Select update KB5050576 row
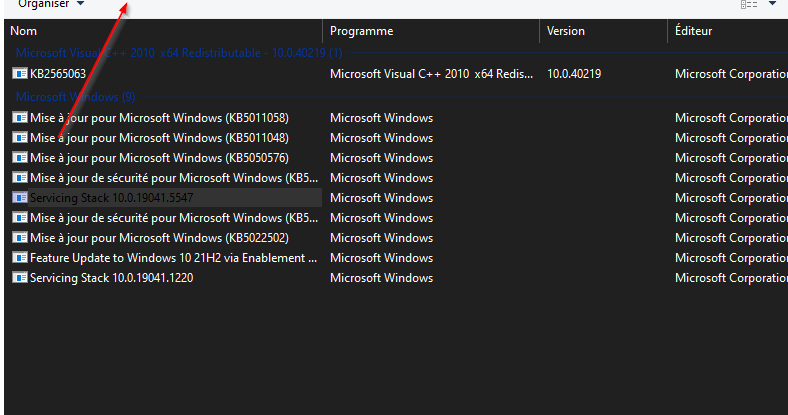The width and height of the screenshot is (788, 415). click(x=159, y=158)
